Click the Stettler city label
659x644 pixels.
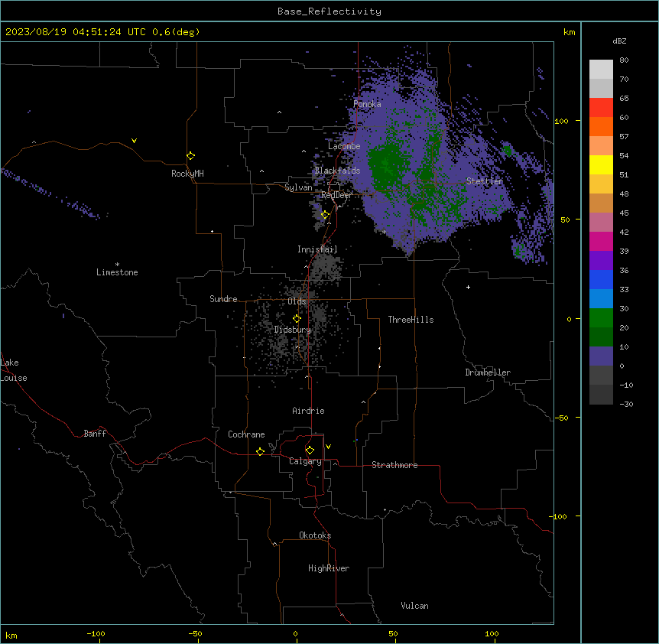tap(485, 181)
